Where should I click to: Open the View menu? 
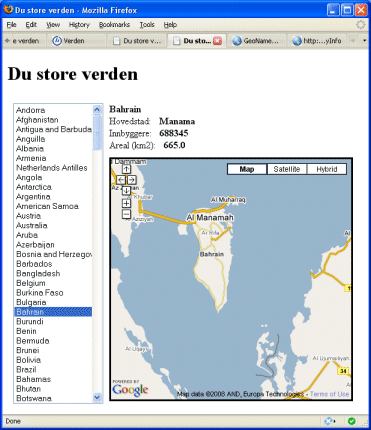click(x=53, y=25)
